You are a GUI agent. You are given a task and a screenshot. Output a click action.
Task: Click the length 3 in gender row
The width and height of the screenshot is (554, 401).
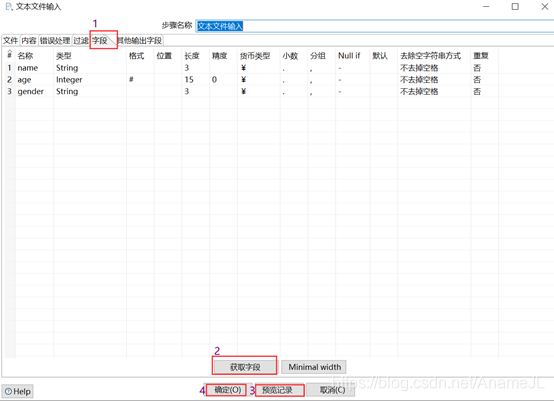pyautogui.click(x=187, y=92)
